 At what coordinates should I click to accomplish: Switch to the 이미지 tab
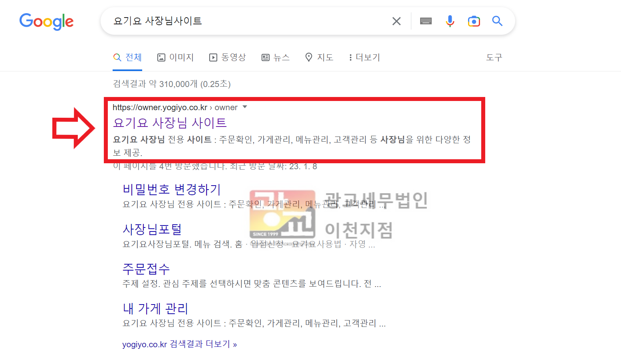tap(175, 57)
